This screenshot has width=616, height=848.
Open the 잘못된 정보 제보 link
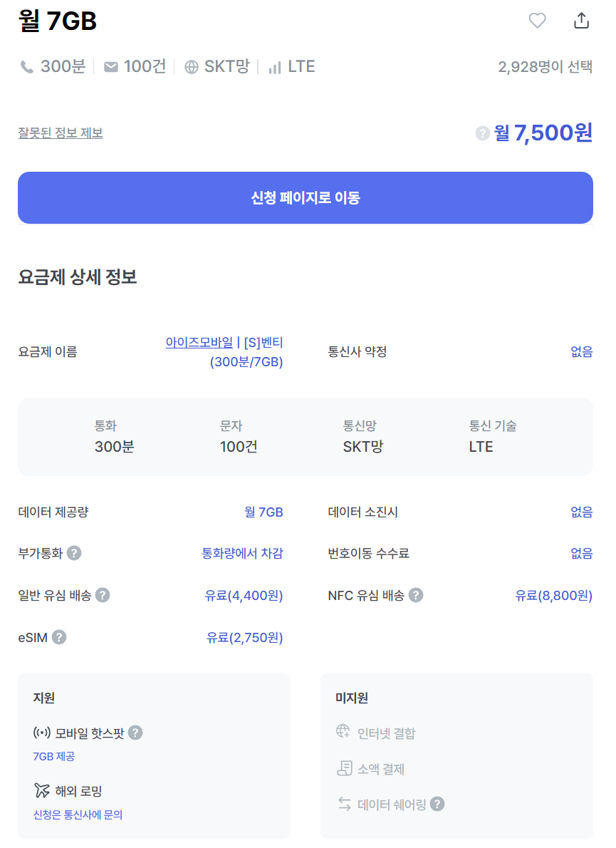(x=61, y=133)
